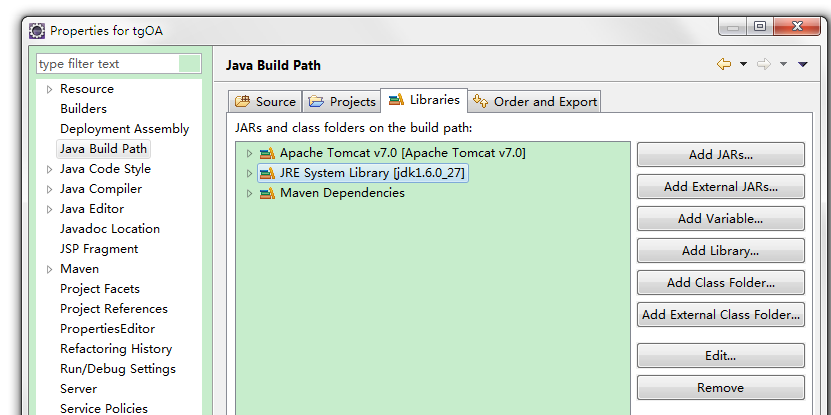Image resolution: width=831 pixels, height=415 pixels.
Task: Click the Java Compiler label
Action: [x=101, y=189]
